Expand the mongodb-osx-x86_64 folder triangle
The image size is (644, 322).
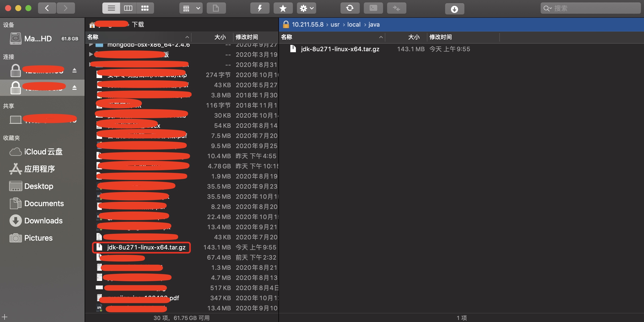coord(91,45)
